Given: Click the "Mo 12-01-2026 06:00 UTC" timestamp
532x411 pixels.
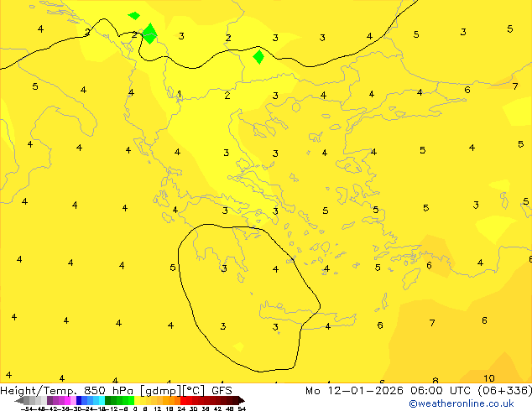Looking at the screenshot, I should 389,391.
